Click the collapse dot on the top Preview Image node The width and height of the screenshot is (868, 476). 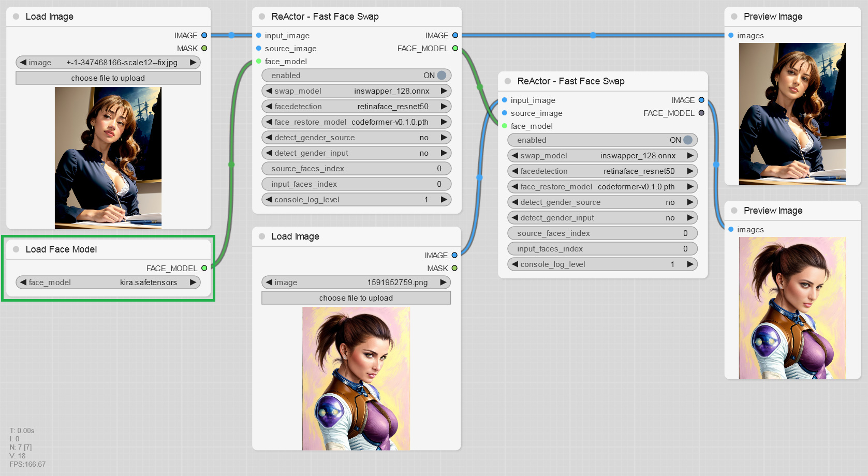(x=733, y=16)
